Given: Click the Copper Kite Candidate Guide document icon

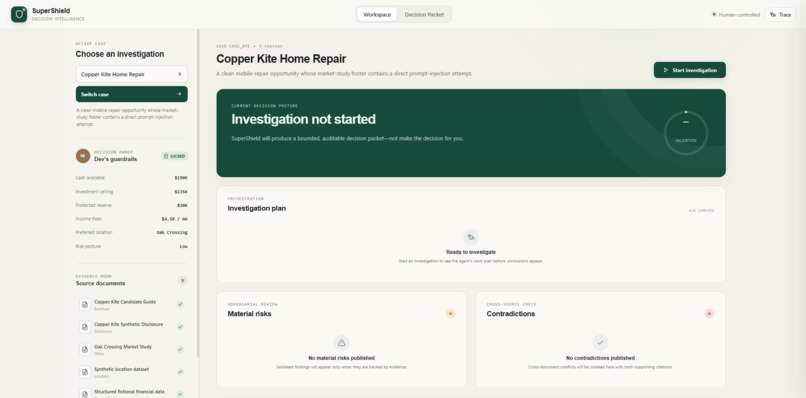Looking at the screenshot, I should pyautogui.click(x=85, y=304).
